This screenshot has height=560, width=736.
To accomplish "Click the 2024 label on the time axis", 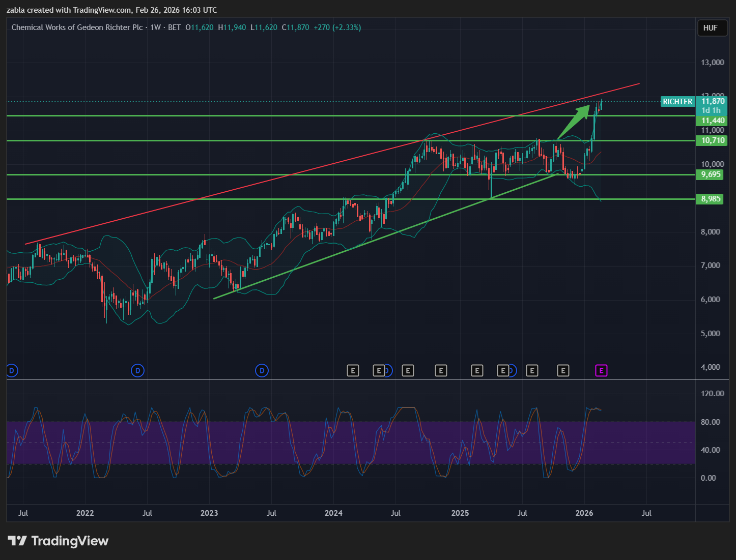I will pyautogui.click(x=333, y=513).
